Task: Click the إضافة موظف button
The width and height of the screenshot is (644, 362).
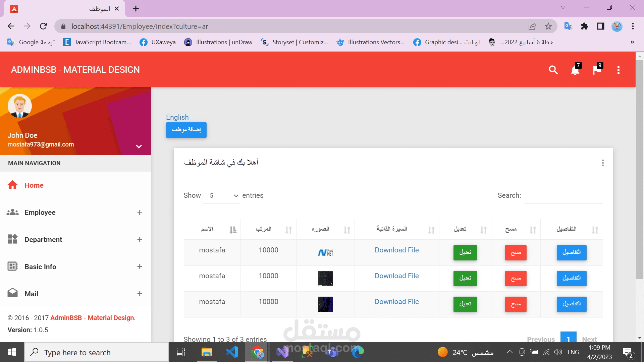Action: (x=186, y=130)
